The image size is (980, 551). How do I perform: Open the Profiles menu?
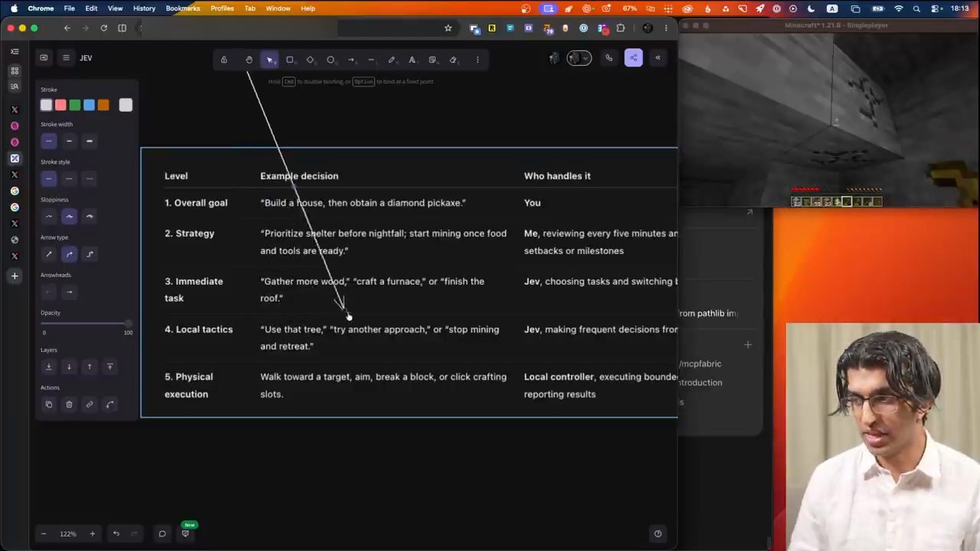(x=222, y=8)
